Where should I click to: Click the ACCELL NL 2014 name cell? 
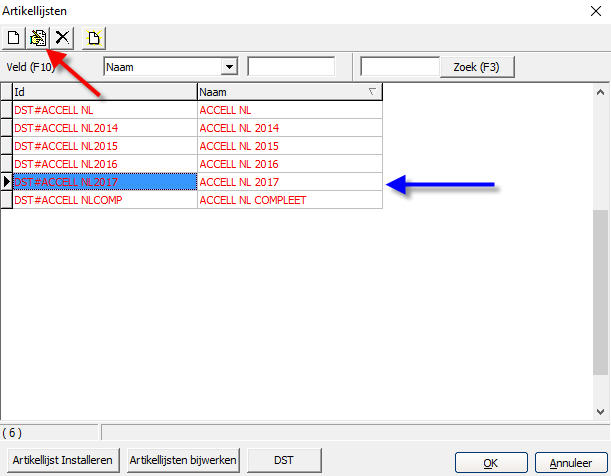click(290, 128)
